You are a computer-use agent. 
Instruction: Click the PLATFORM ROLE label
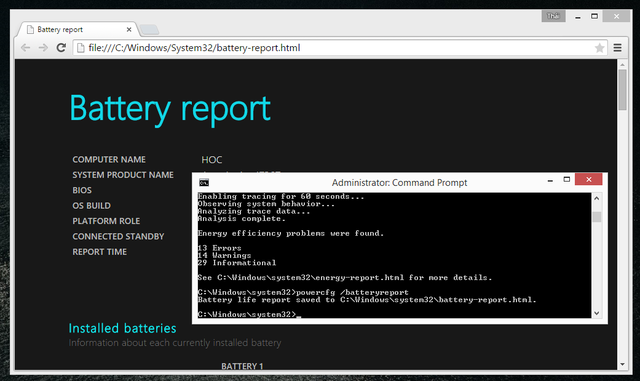106,221
